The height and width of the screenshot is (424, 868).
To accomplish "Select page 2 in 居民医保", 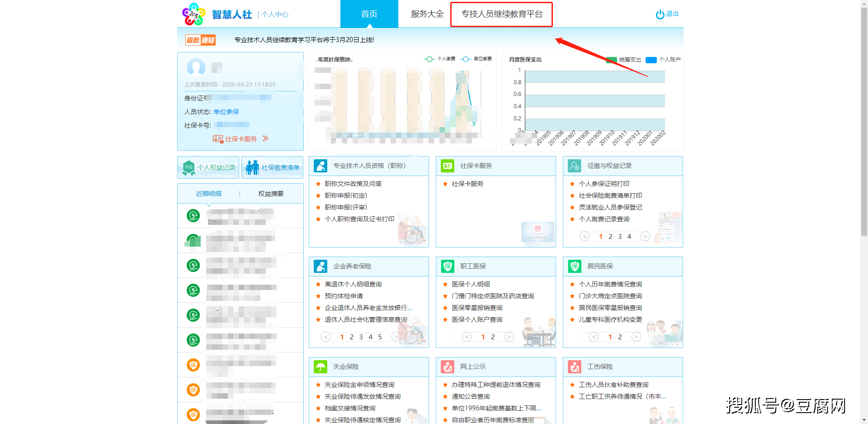I will [x=620, y=337].
